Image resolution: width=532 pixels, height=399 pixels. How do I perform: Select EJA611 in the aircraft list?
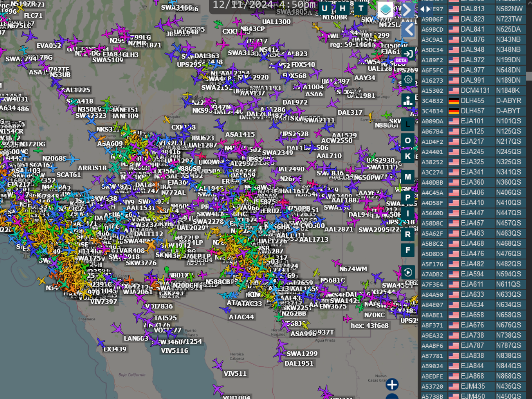[x=472, y=284]
